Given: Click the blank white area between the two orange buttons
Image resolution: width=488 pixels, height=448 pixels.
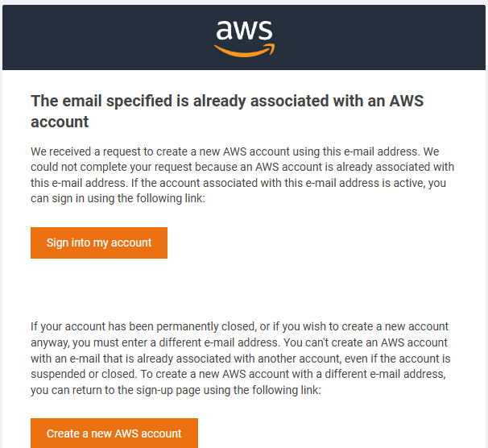Looking at the screenshot, I should coord(242,289).
